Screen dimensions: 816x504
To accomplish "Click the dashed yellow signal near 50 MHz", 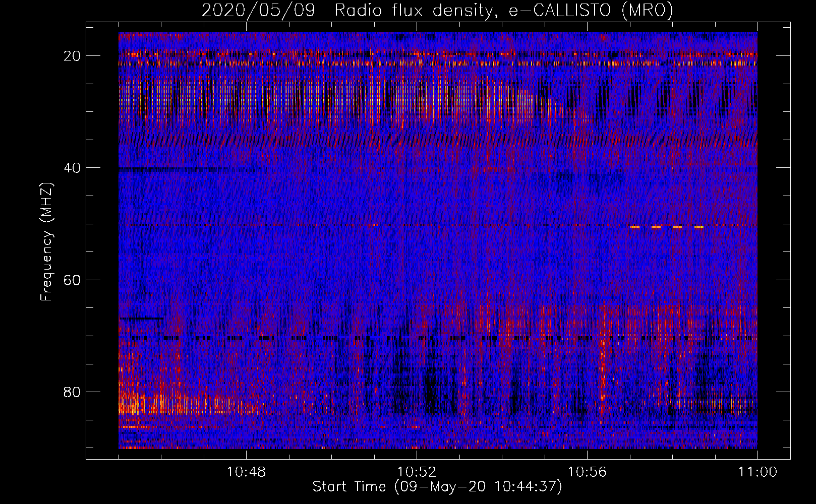I will click(x=667, y=227).
